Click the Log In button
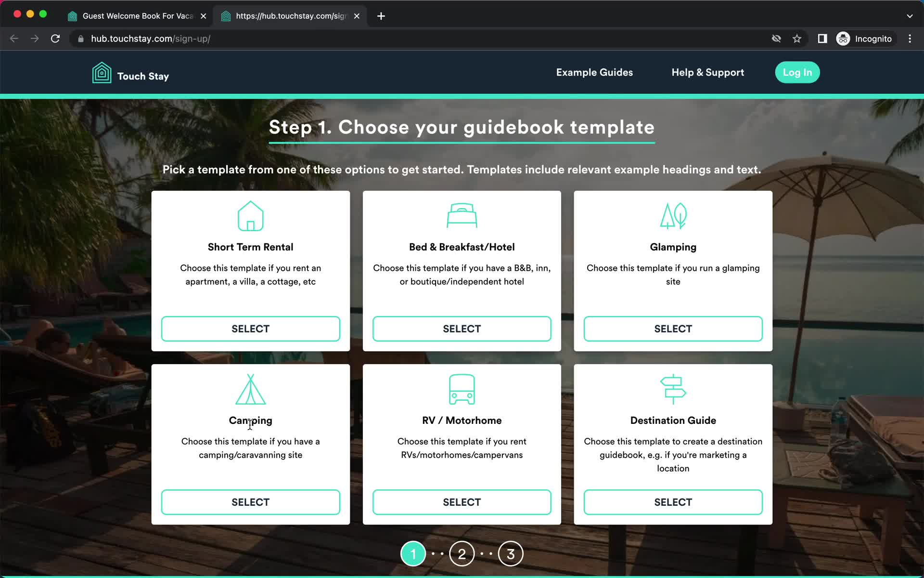Image resolution: width=924 pixels, height=578 pixels. pyautogui.click(x=797, y=72)
